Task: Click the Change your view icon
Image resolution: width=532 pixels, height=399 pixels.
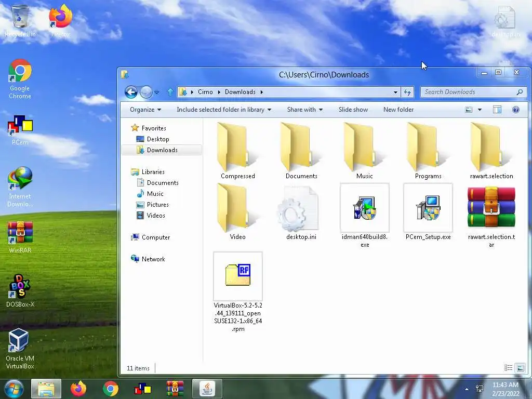Action: 469,110
